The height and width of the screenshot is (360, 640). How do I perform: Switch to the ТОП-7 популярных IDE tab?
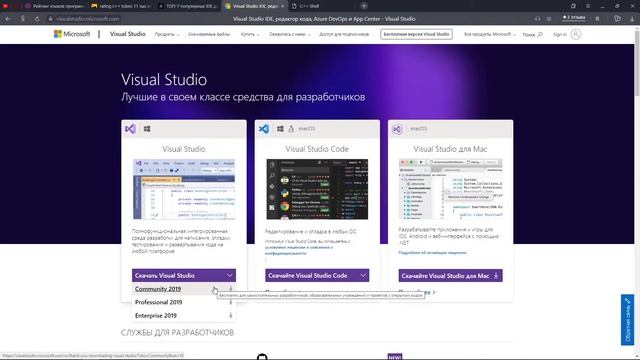(188, 6)
